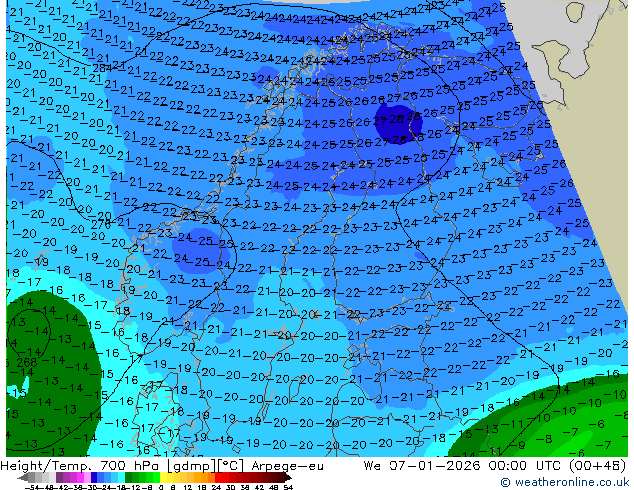Click the '[gdmp]' unit label
Image resolution: width=634 pixels, height=490 pixels.
click(190, 466)
